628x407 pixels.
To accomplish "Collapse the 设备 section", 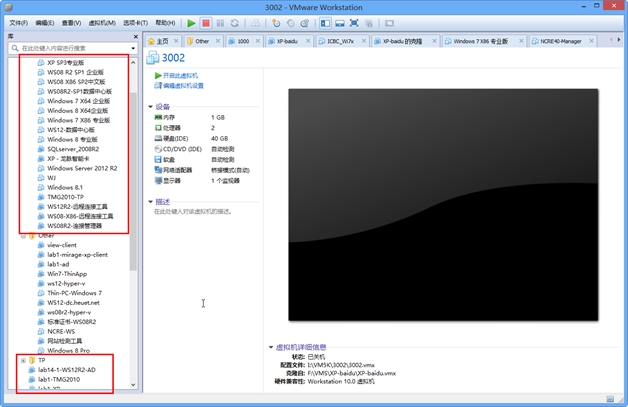I will click(151, 107).
